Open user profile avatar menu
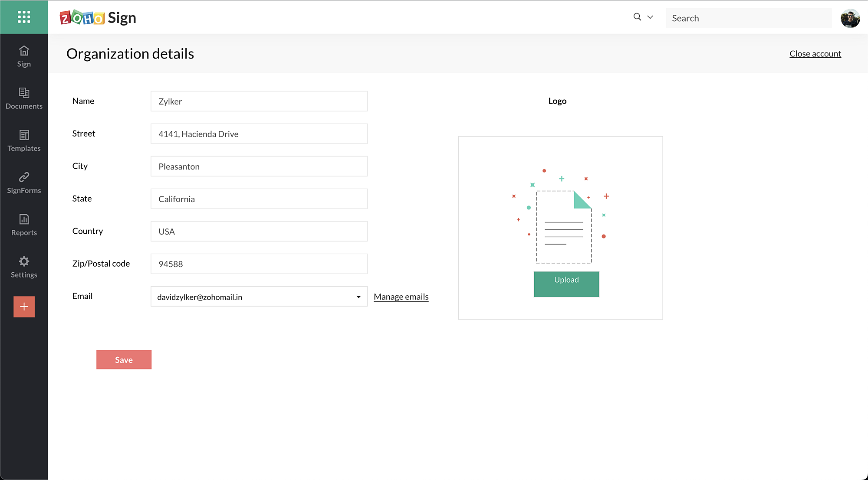This screenshot has width=868, height=480. [x=850, y=18]
